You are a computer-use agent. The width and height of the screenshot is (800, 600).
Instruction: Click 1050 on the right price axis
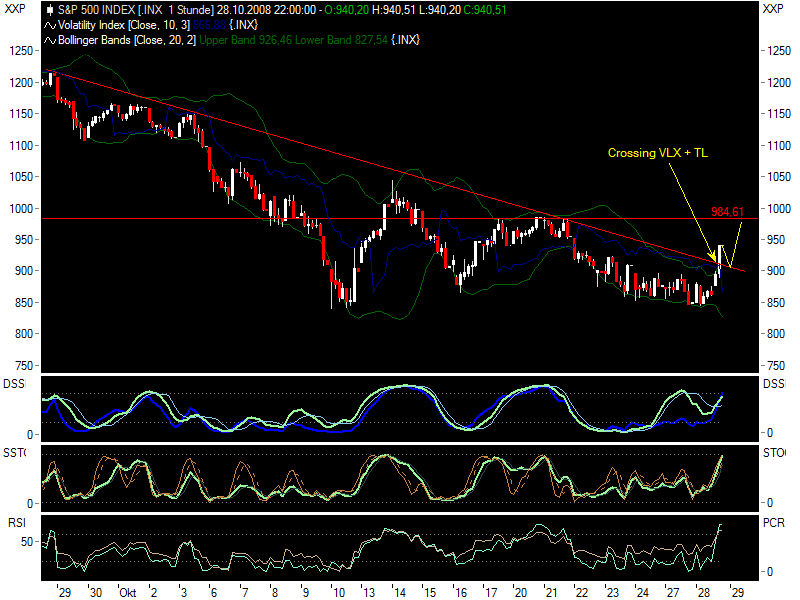[x=779, y=177]
